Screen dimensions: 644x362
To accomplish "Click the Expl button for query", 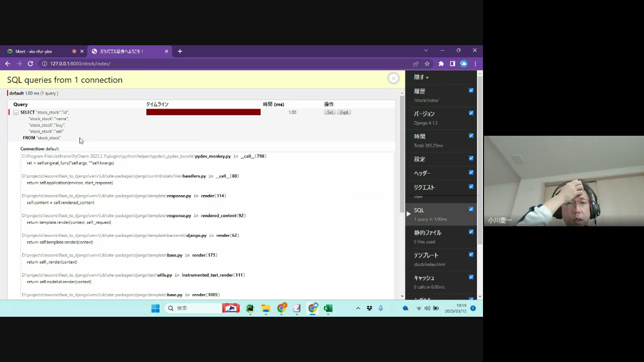I will tap(344, 113).
